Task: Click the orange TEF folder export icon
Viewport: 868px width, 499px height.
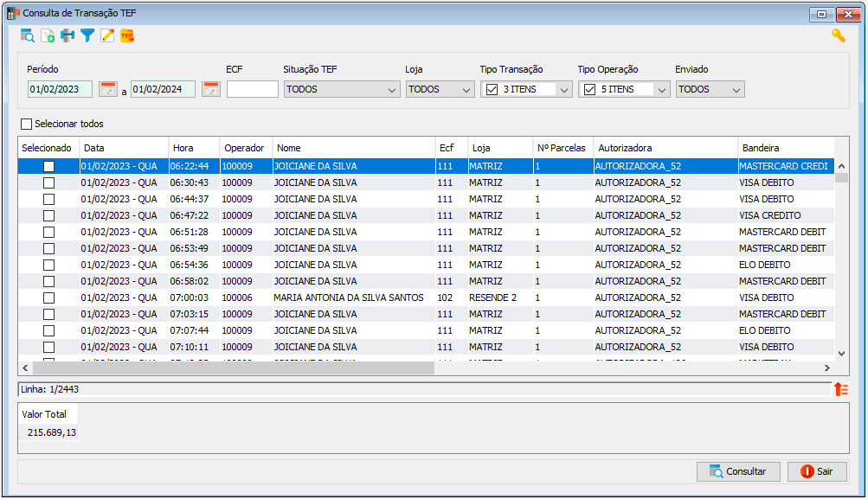Action: (x=127, y=36)
